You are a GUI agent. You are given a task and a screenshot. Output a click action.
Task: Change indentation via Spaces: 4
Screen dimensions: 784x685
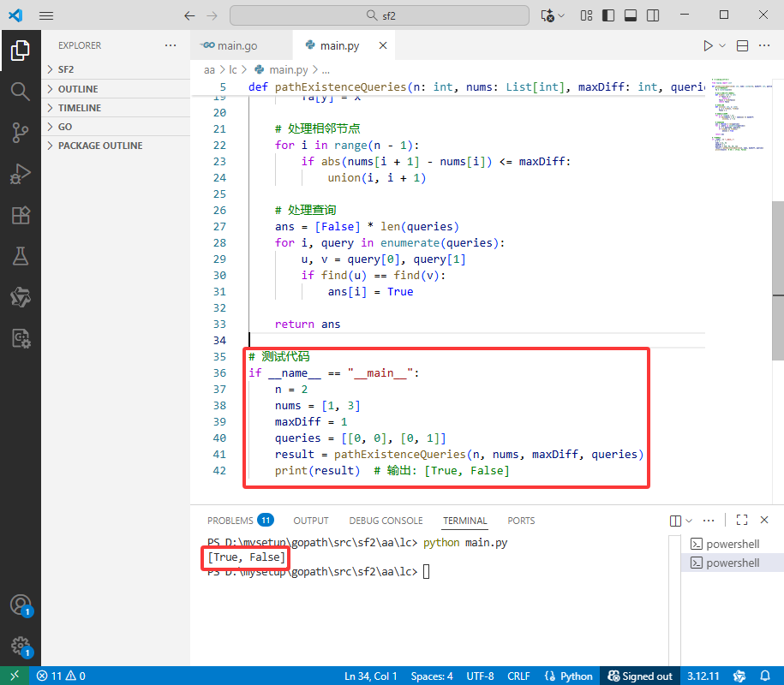pos(432,676)
